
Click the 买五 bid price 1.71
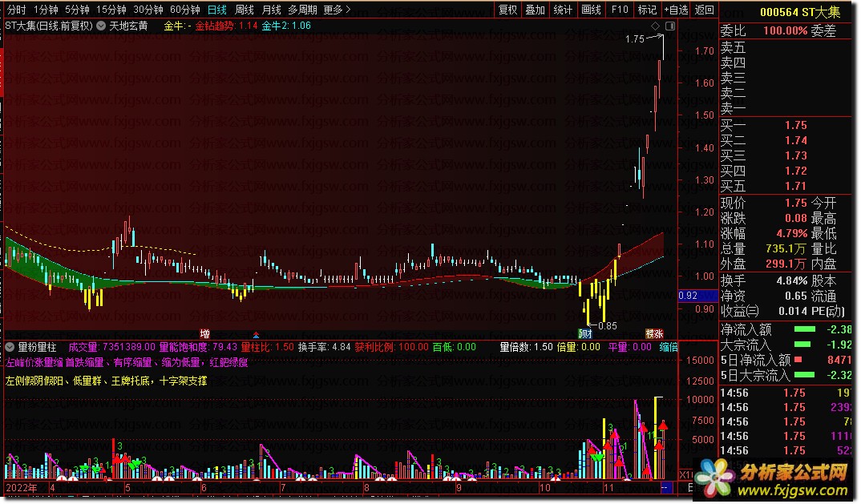(x=795, y=186)
